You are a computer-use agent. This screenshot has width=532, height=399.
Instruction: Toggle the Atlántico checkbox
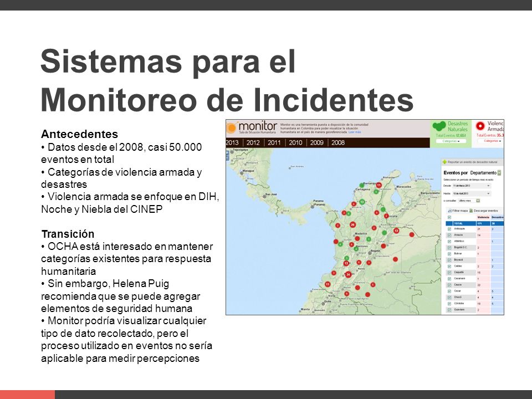(x=449, y=242)
